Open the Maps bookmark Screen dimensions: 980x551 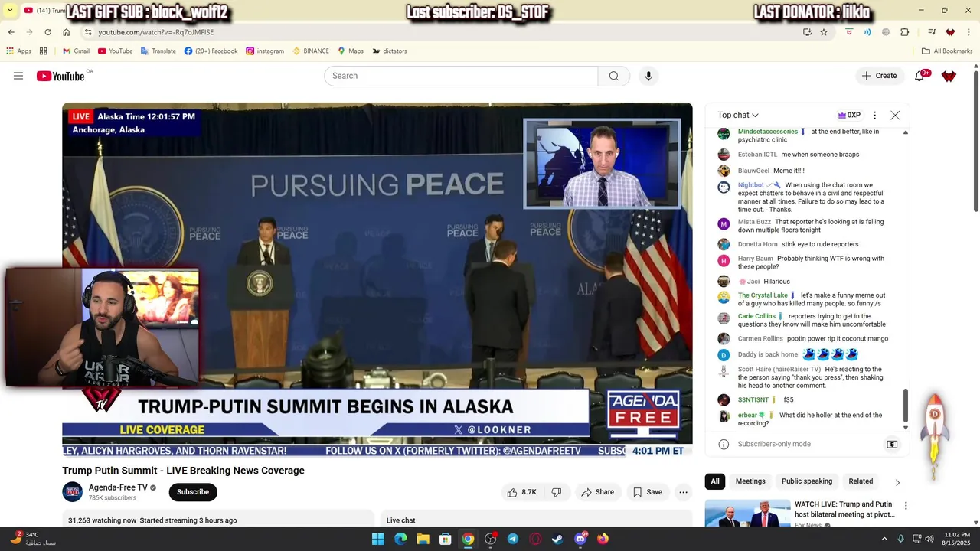[351, 51]
